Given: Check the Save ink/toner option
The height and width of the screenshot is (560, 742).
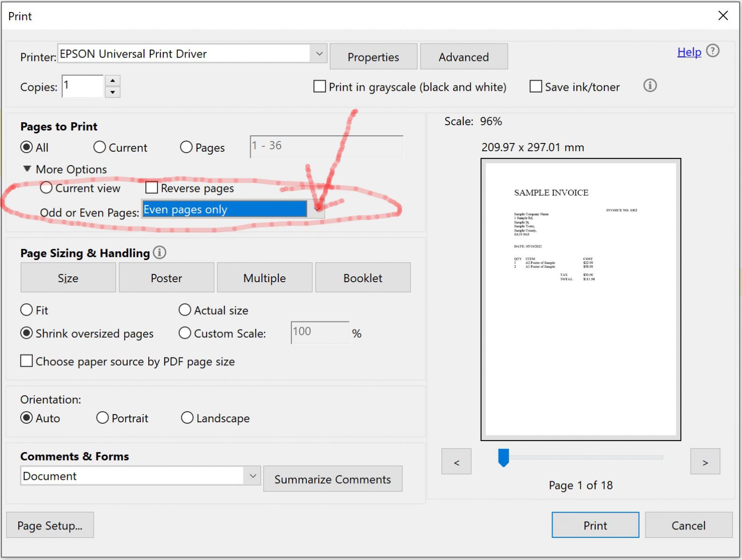Looking at the screenshot, I should tap(535, 86).
